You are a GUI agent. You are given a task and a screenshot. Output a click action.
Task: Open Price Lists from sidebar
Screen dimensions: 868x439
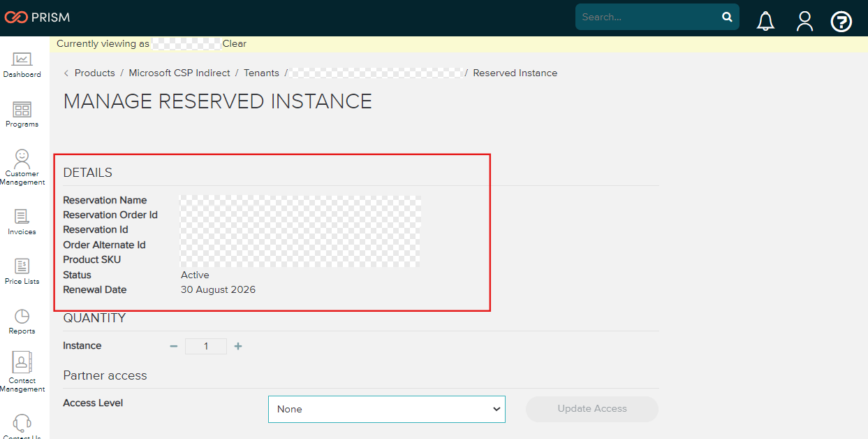(x=22, y=271)
